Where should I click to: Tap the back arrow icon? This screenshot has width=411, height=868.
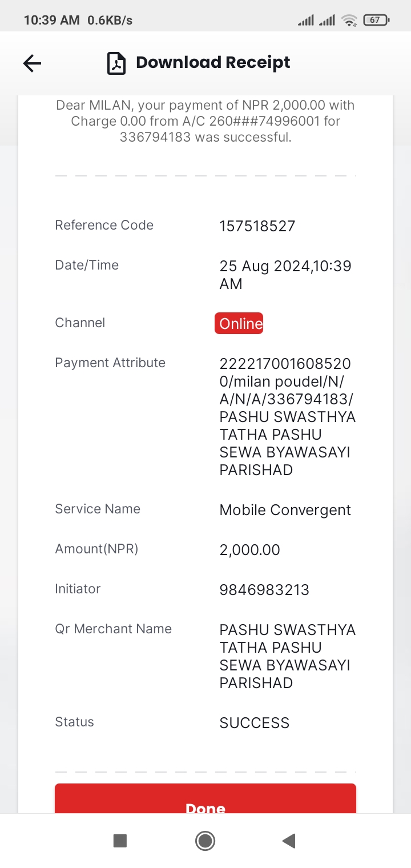pos(32,63)
